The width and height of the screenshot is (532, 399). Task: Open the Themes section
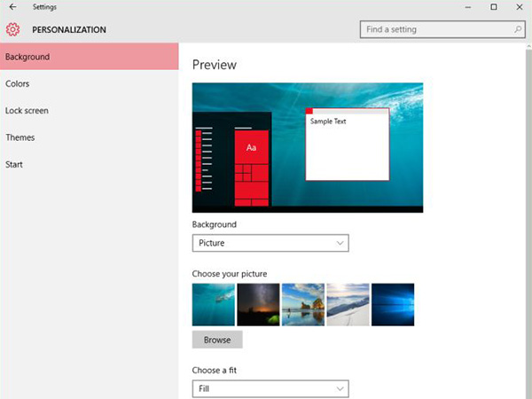coord(20,137)
